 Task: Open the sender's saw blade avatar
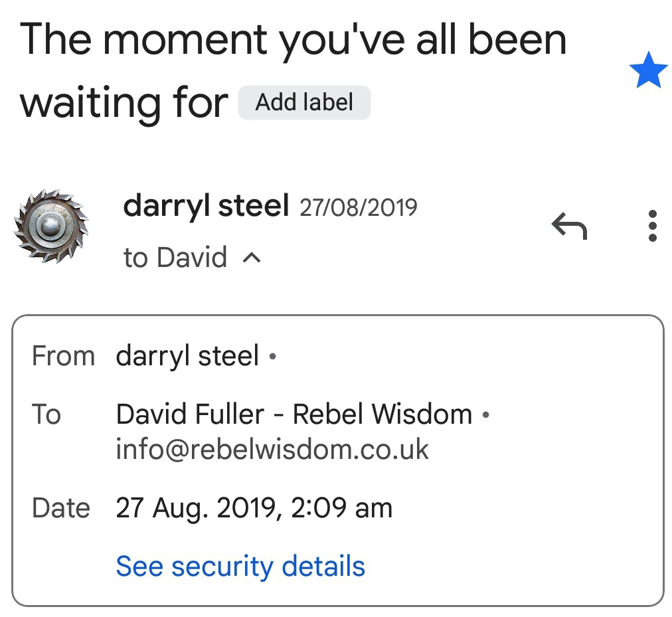(x=51, y=226)
